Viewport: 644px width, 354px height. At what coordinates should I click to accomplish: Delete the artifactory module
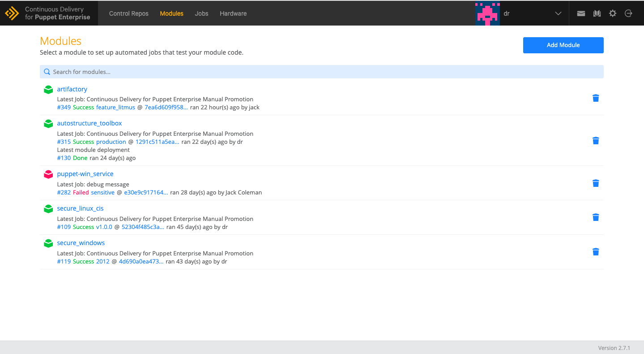(596, 98)
